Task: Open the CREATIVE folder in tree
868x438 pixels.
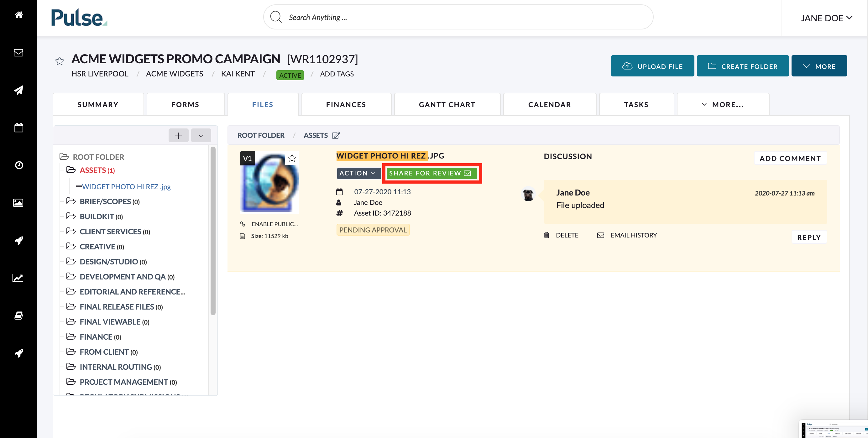Action: [102, 247]
